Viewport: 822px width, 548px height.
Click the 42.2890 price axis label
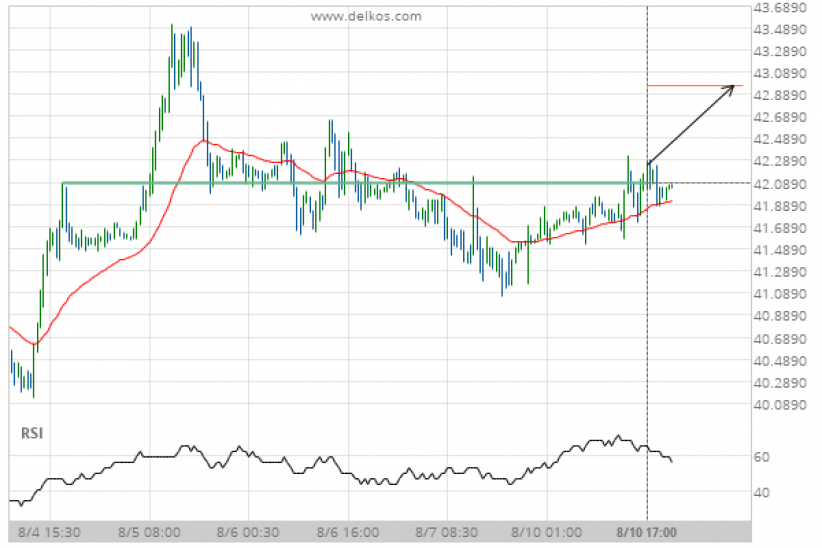pyautogui.click(x=780, y=162)
